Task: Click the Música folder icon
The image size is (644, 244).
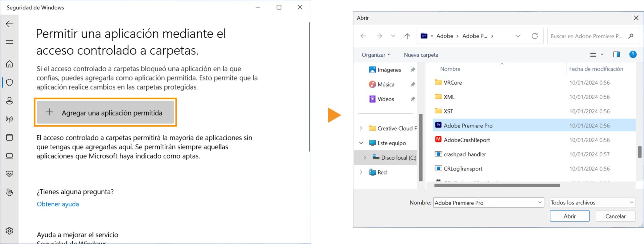Action: (372, 84)
